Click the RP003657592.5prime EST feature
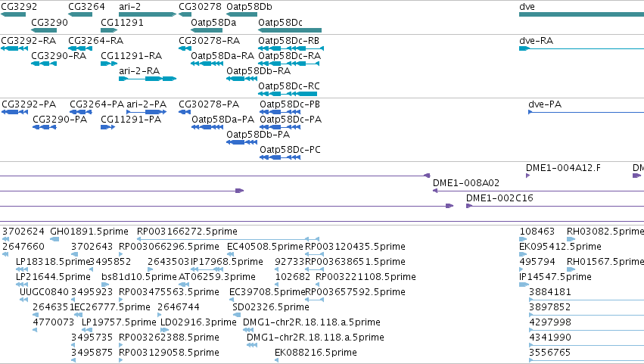The image size is (644, 364). click(x=315, y=300)
